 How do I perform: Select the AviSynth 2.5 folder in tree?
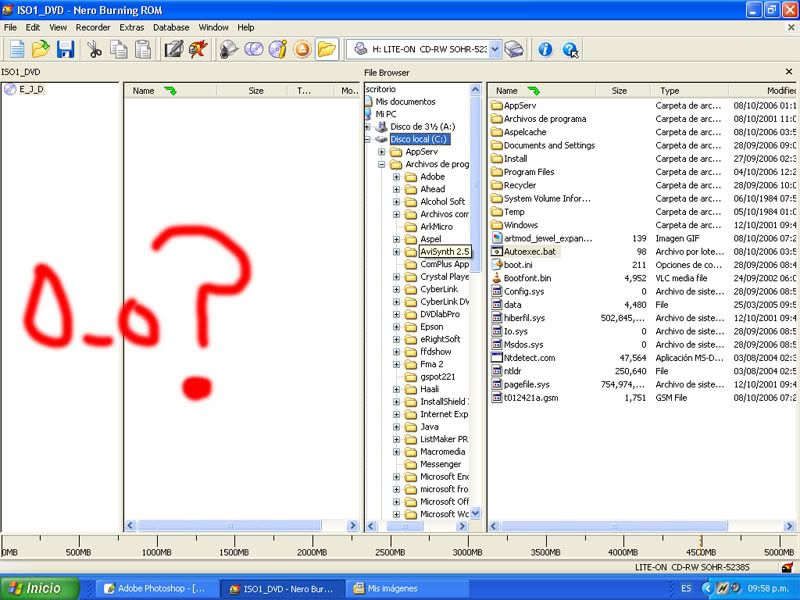[x=444, y=252]
